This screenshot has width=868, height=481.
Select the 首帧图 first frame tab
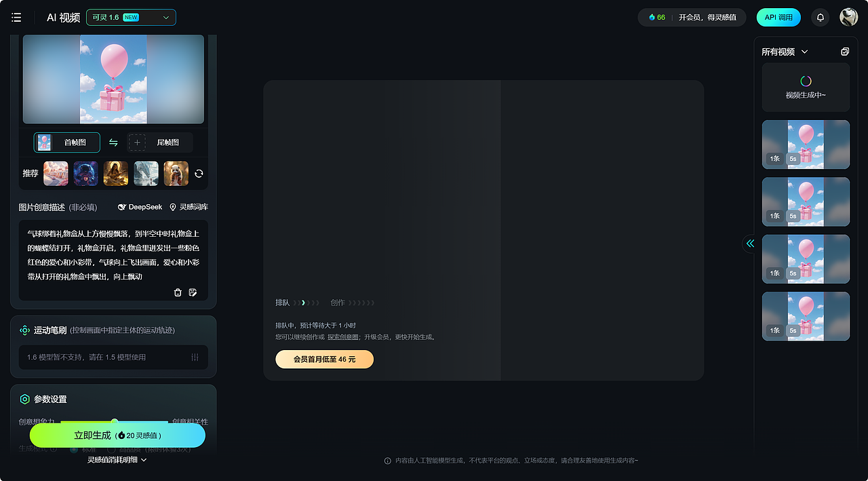[x=66, y=142]
